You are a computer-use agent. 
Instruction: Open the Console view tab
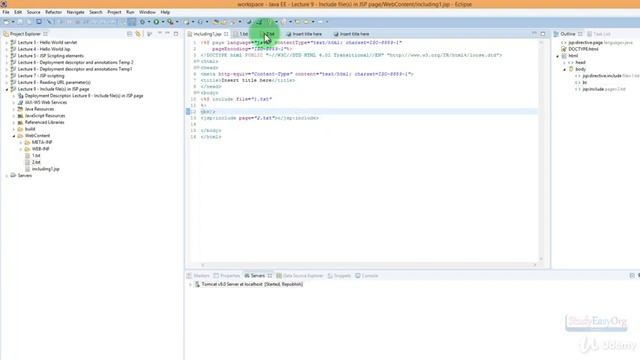367,276
